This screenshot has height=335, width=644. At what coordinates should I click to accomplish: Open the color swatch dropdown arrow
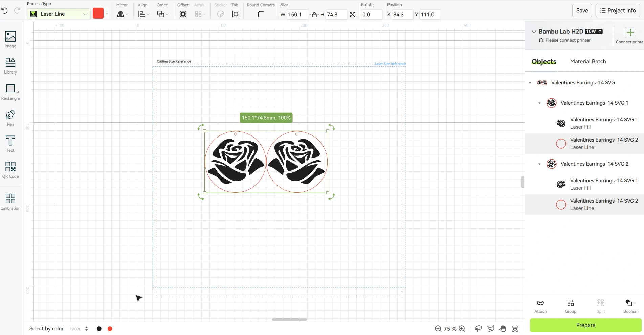[x=107, y=14]
